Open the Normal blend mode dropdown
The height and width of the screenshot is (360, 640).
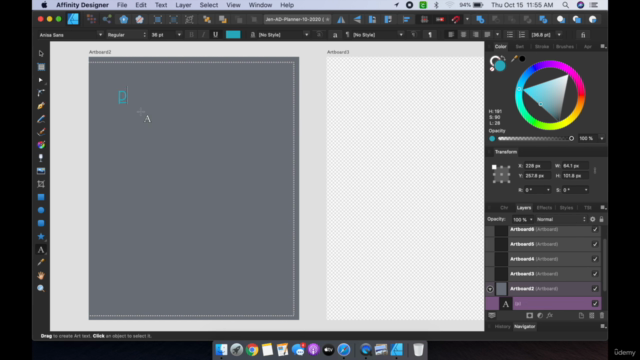tap(562, 219)
